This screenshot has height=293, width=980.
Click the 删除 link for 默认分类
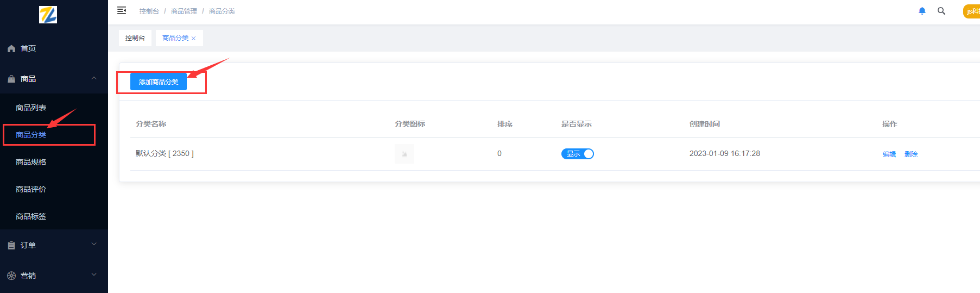(911, 154)
